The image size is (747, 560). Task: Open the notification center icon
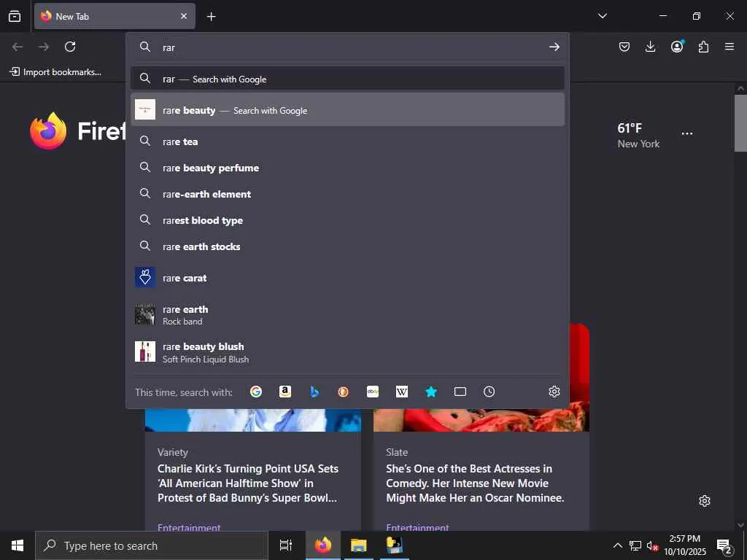click(x=724, y=545)
